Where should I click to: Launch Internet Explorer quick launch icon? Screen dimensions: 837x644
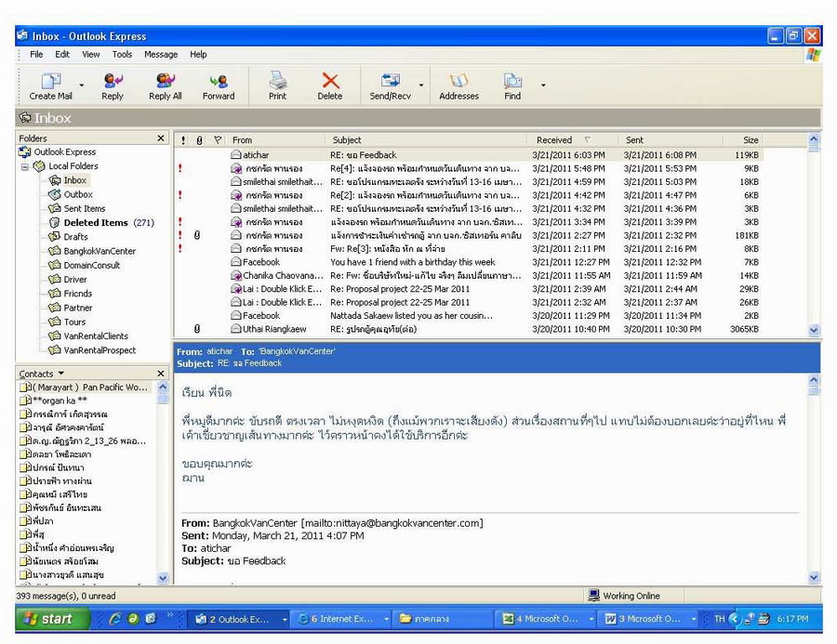[114, 619]
